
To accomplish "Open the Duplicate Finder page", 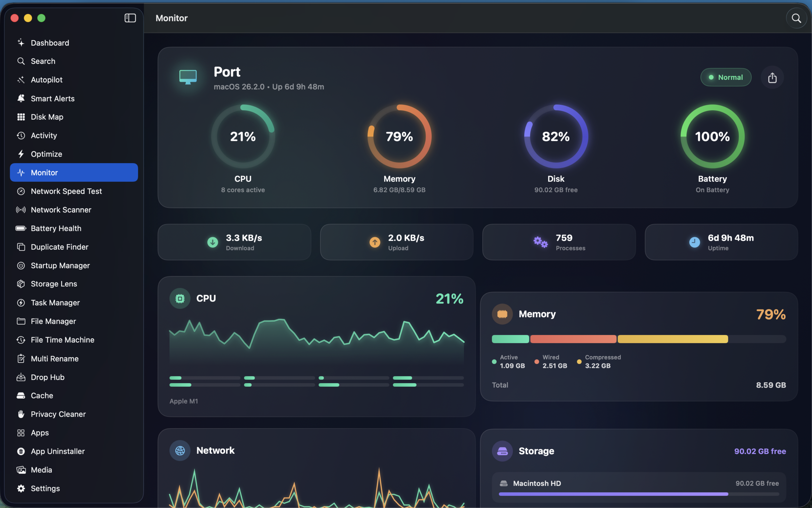I will (x=74, y=247).
